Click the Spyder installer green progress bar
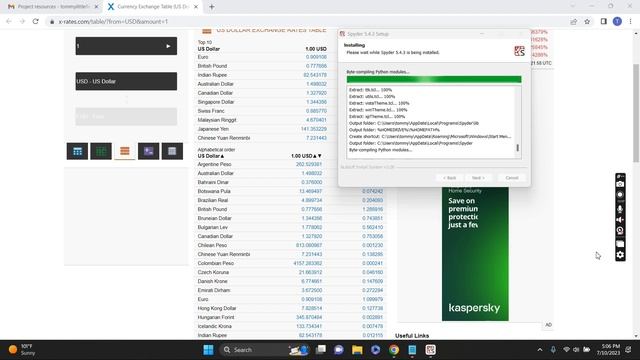The image size is (640, 360). click(434, 79)
